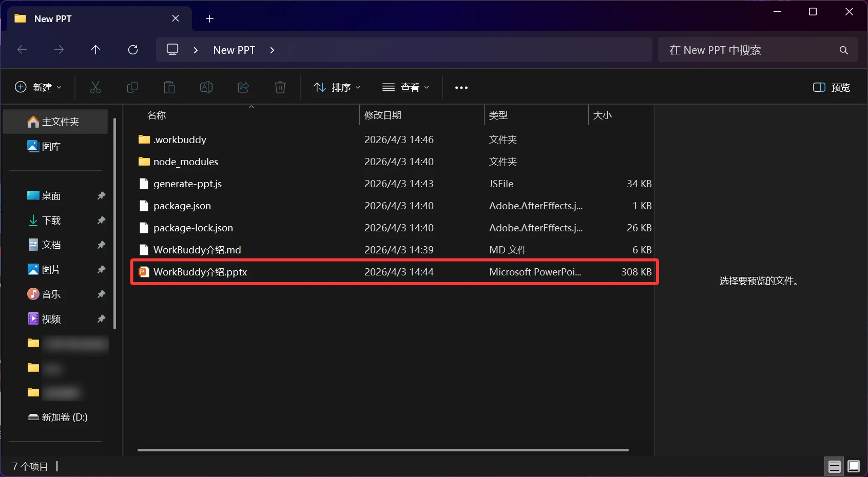The height and width of the screenshot is (477, 868).
Task: Click the Copy icon in toolbar
Action: coord(132,87)
